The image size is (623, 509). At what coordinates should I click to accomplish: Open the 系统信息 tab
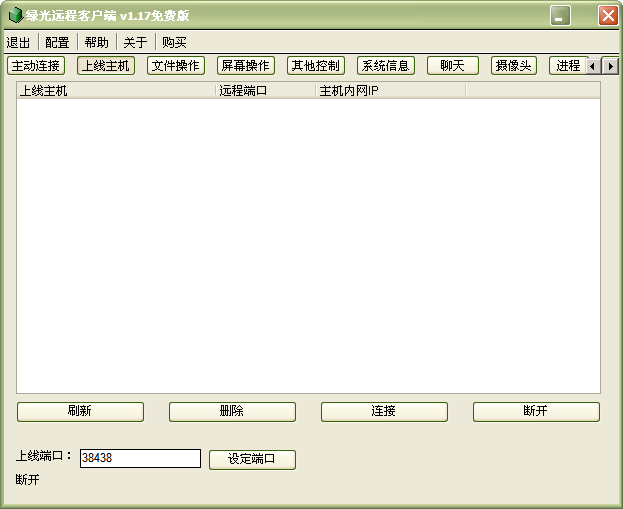[385, 66]
